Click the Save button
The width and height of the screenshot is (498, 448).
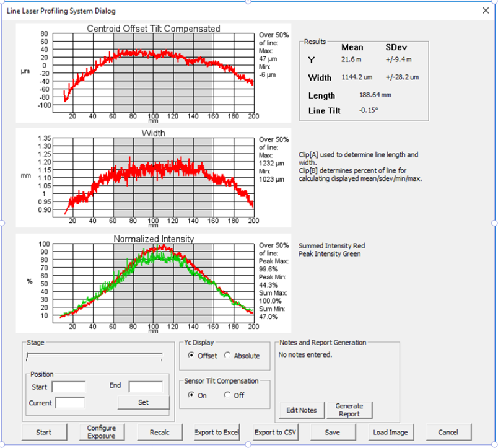tap(333, 432)
